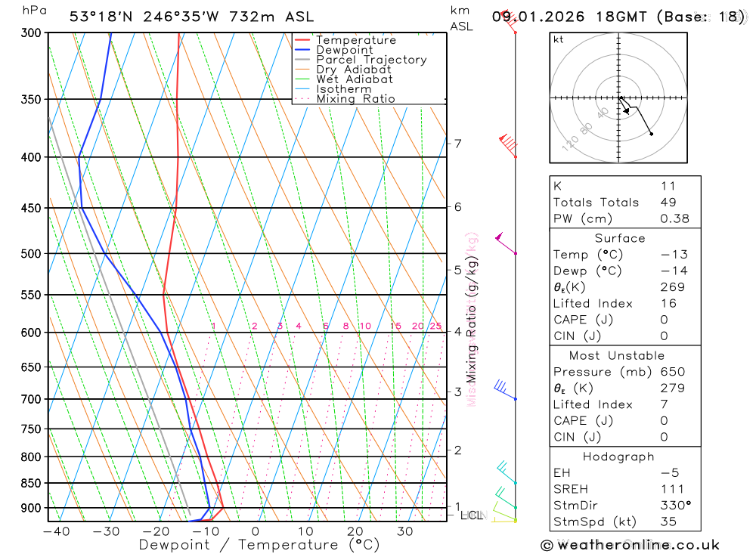Viewport: 756px width, 554px height.
Task: Click the 500 hPa pressure label
Action: click(x=30, y=254)
